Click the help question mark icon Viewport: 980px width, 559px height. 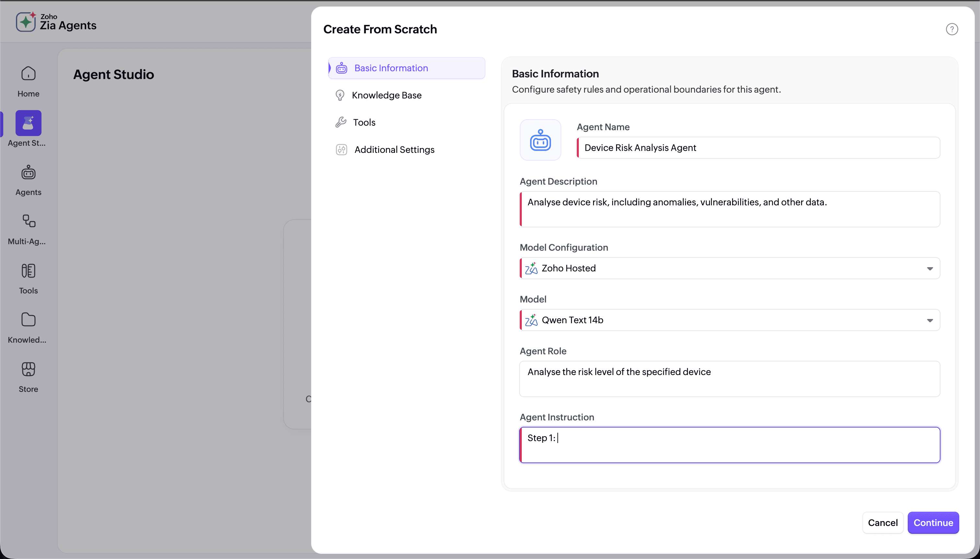(x=951, y=29)
